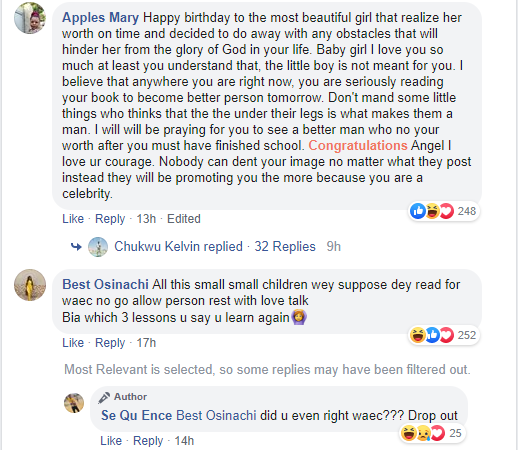The height and width of the screenshot is (450, 518).
Task: View edit history via Edited label
Action: click(x=184, y=219)
